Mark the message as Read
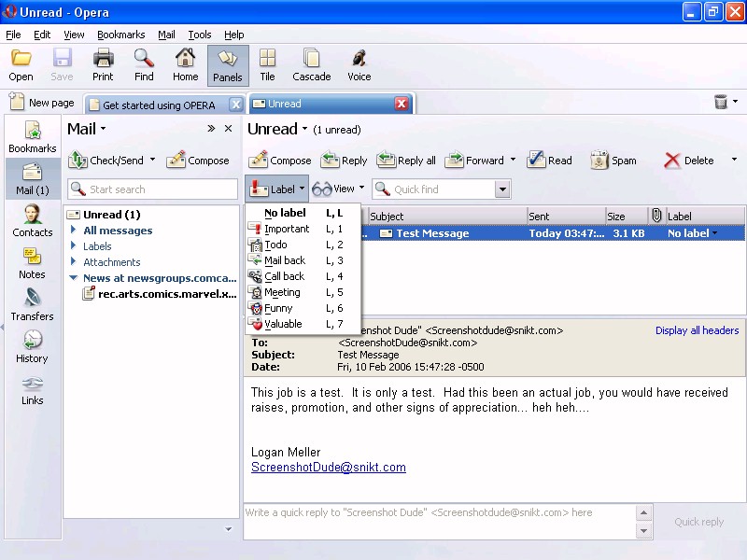Viewport: 747px width, 560px height. click(x=549, y=161)
